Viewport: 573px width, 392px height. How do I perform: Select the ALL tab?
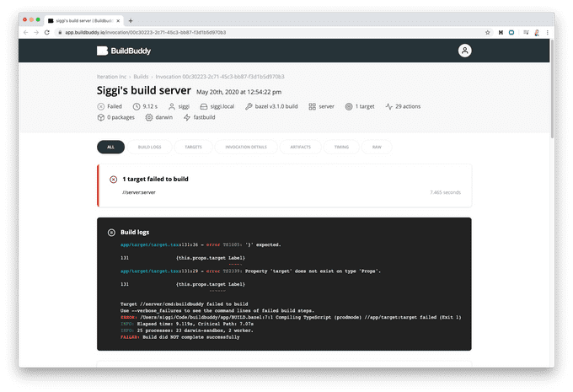point(110,147)
